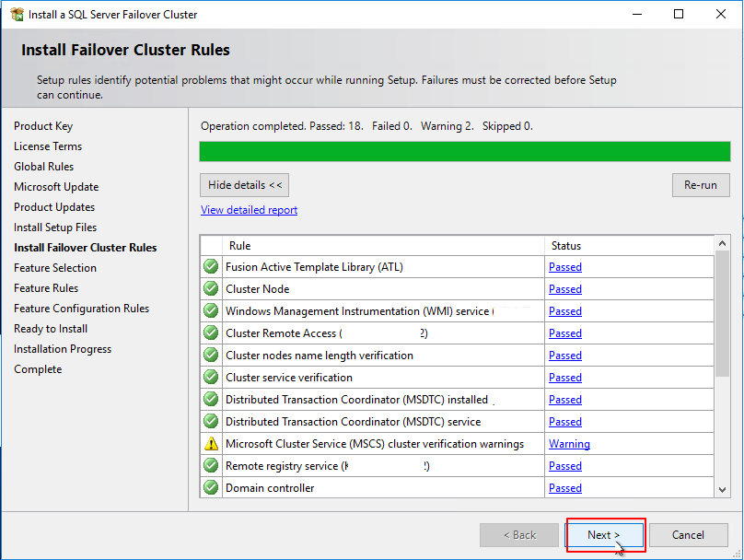This screenshot has width=744, height=560.
Task: Open Passed status for Cluster Node
Action: point(565,289)
